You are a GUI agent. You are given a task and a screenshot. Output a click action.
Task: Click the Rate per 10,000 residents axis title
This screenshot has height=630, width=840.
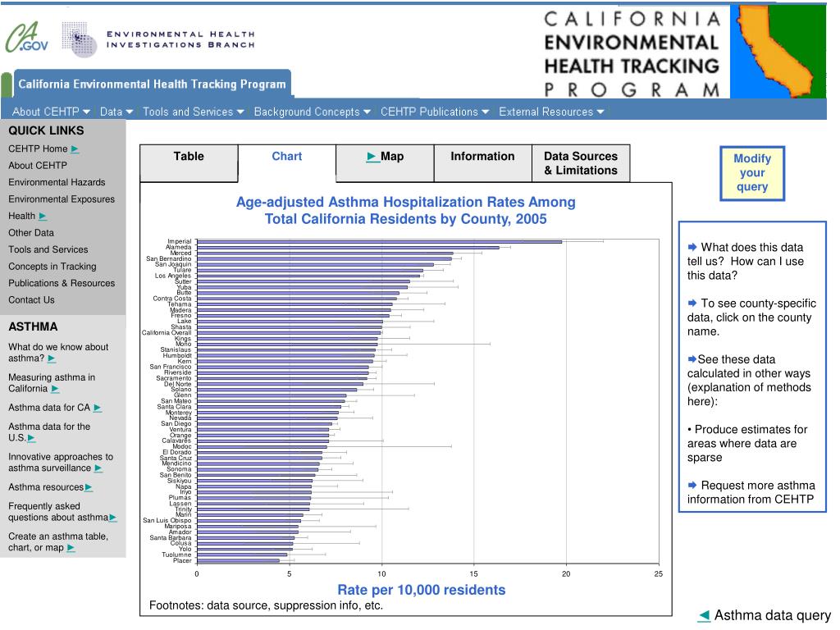pos(422,591)
